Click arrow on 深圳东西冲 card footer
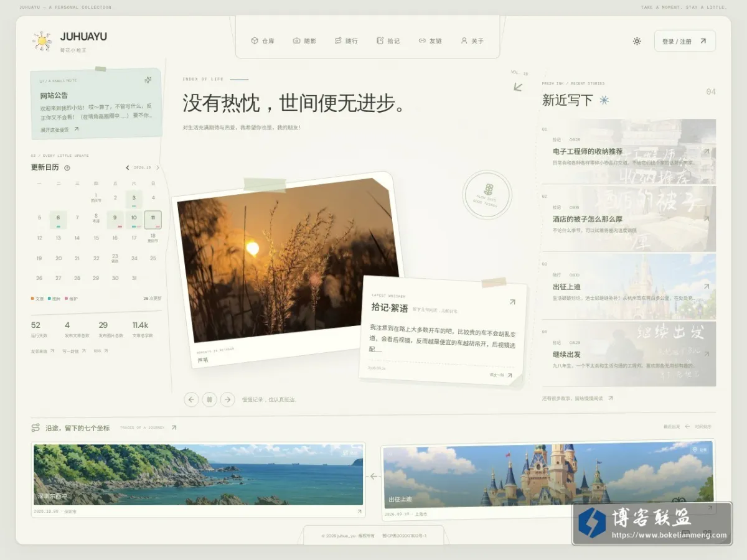 pyautogui.click(x=359, y=511)
